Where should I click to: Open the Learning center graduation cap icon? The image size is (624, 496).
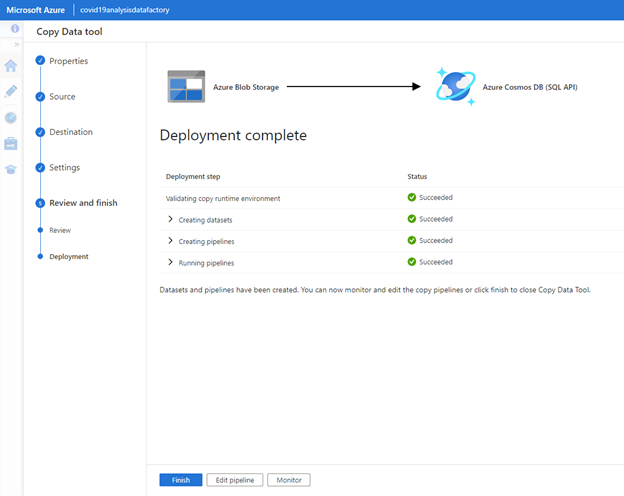pyautogui.click(x=11, y=170)
